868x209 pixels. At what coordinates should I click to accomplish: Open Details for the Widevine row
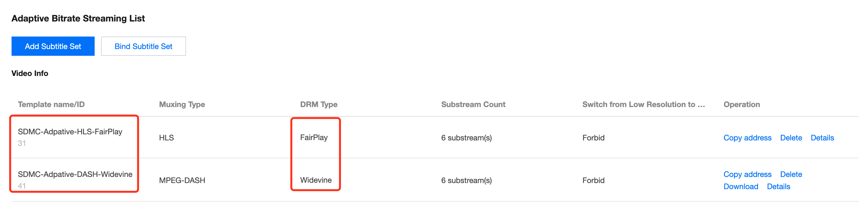click(778, 187)
